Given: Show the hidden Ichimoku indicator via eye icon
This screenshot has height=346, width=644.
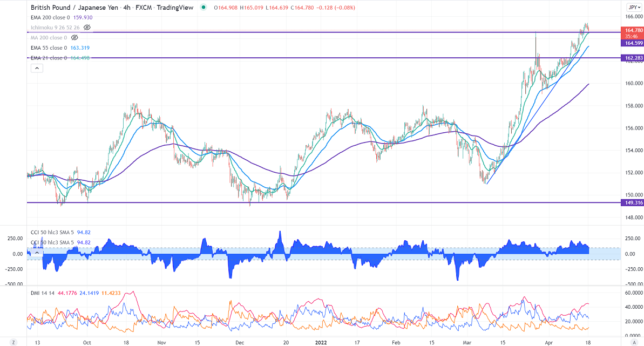Looking at the screenshot, I should (87, 28).
